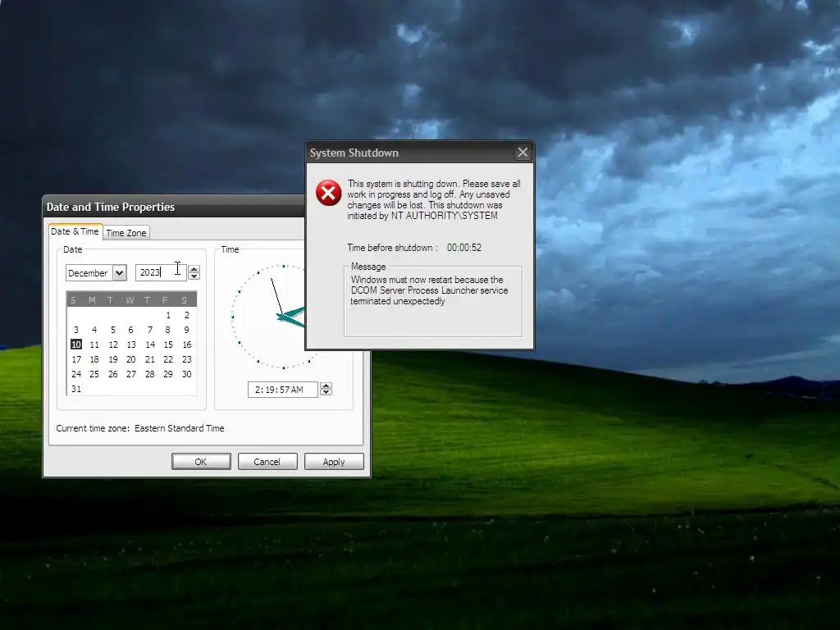Switch to the Time Zone tab

click(126, 232)
